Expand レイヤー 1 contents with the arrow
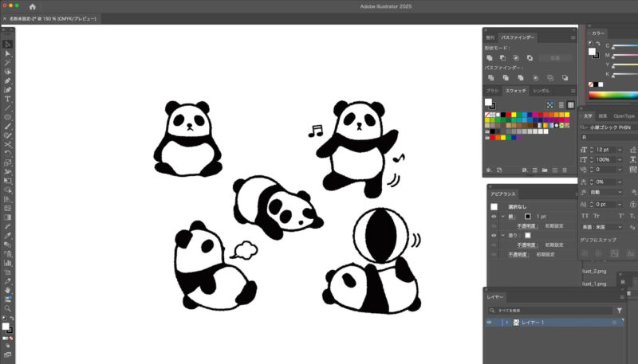 coord(505,323)
